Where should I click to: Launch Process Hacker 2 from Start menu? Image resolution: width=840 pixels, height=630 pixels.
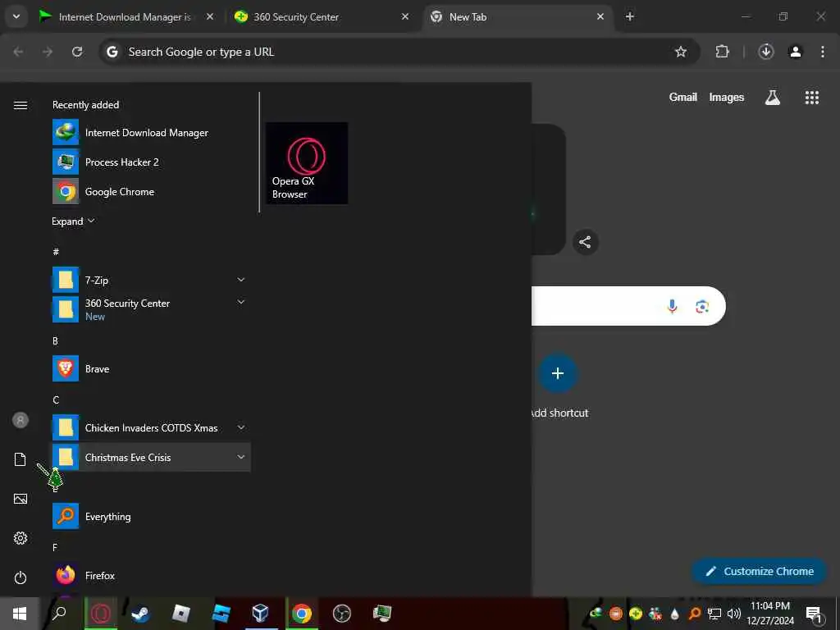tap(151, 162)
